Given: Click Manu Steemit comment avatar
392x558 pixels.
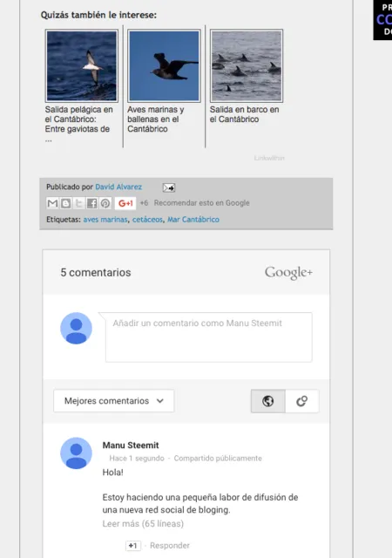Looking at the screenshot, I should tap(76, 453).
